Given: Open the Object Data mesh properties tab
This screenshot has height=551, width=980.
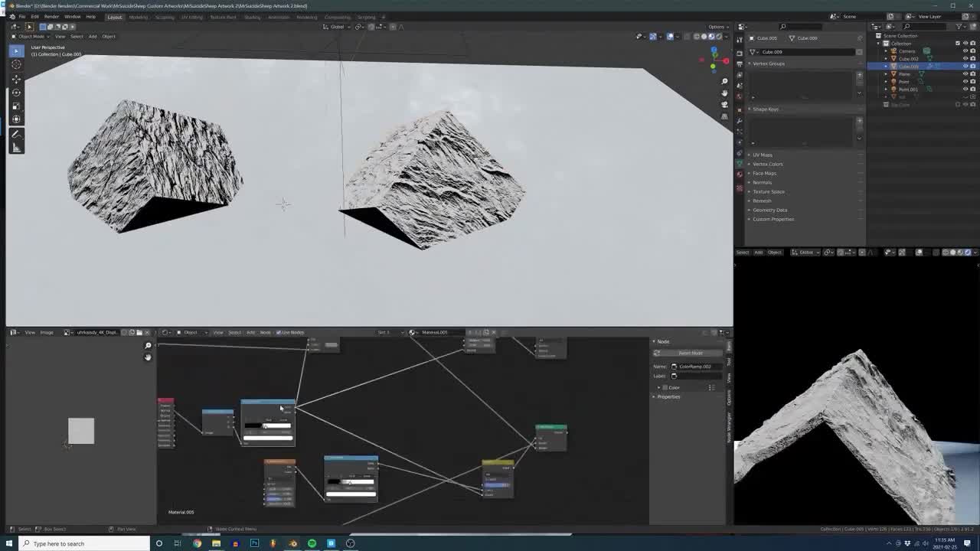Looking at the screenshot, I should coord(740,165).
